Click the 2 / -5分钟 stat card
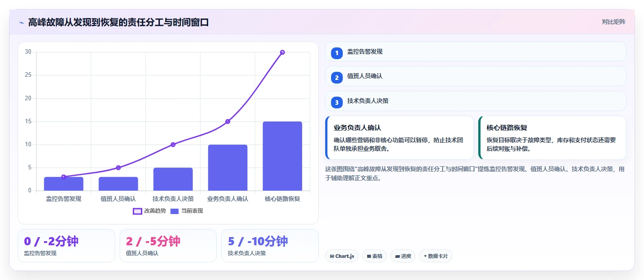This screenshot has height=280, width=644. pos(168,246)
